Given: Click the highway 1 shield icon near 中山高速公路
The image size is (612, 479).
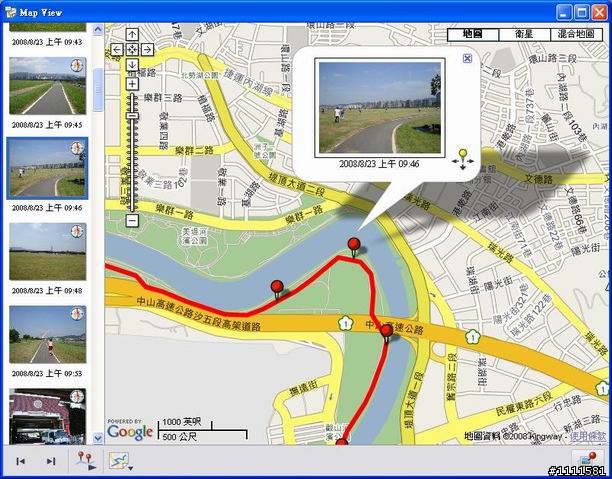Looking at the screenshot, I should tap(345, 323).
